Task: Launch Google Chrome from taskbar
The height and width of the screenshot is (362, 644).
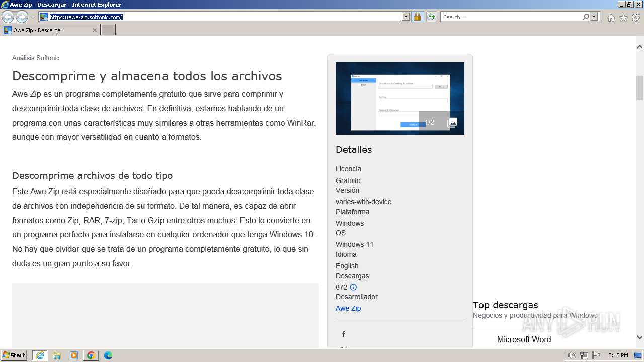Action: click(91, 355)
